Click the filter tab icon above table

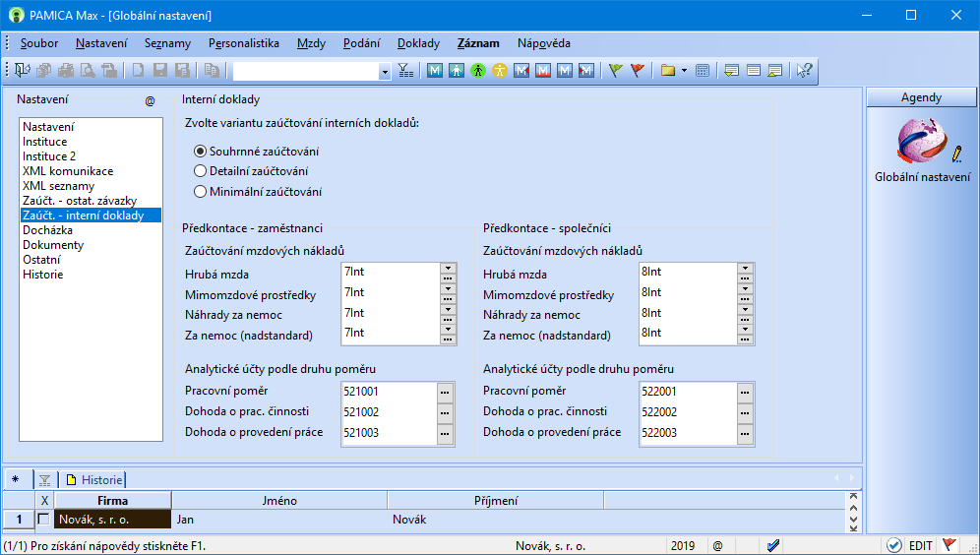pos(45,480)
